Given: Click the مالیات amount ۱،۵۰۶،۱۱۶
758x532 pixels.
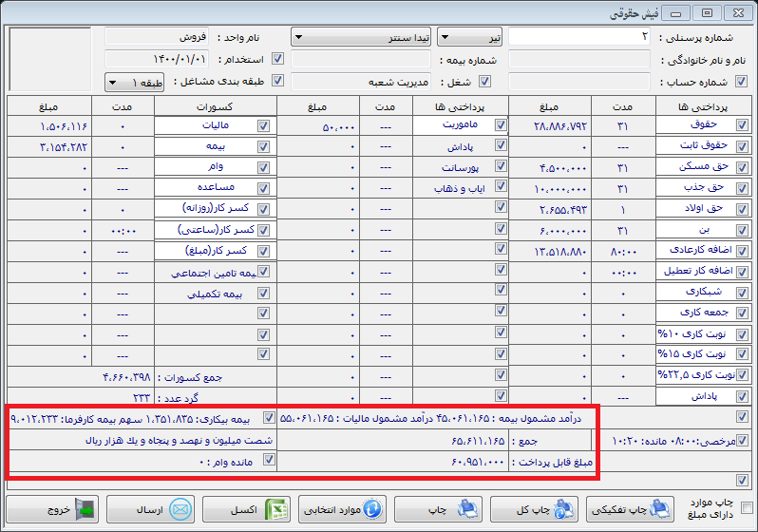Looking at the screenshot, I should (x=64, y=126).
